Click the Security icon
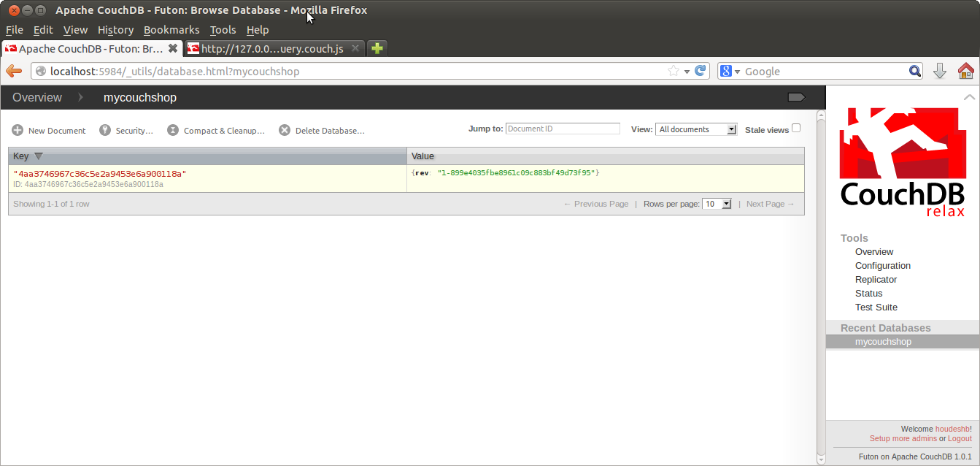This screenshot has height=466, width=980. [105, 130]
